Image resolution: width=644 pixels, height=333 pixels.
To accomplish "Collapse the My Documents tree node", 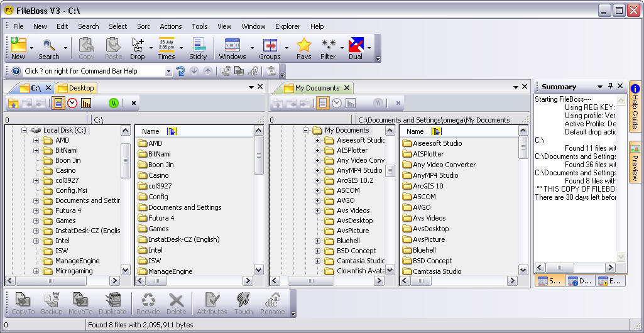I will (x=305, y=130).
